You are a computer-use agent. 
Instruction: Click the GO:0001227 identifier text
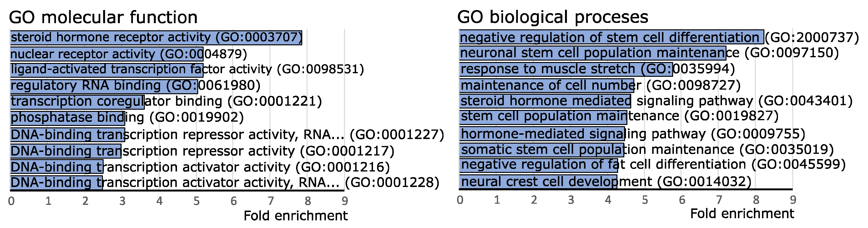[397, 135]
